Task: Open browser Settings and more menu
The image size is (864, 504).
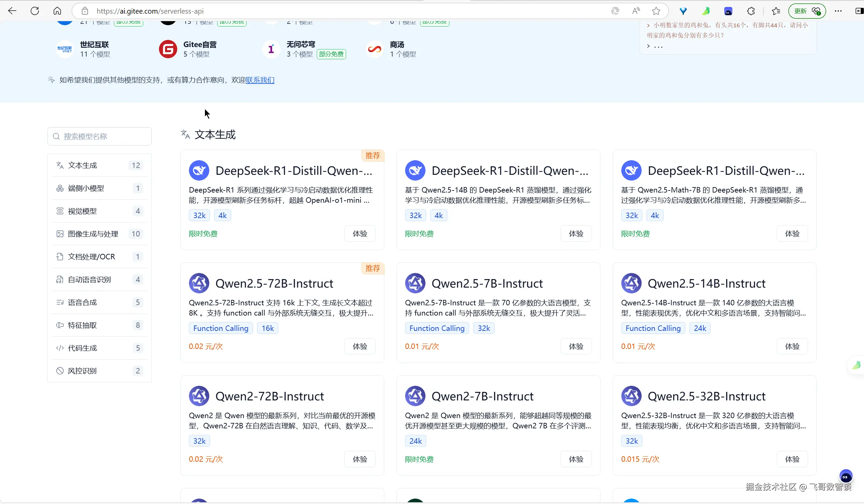Action: tap(838, 11)
